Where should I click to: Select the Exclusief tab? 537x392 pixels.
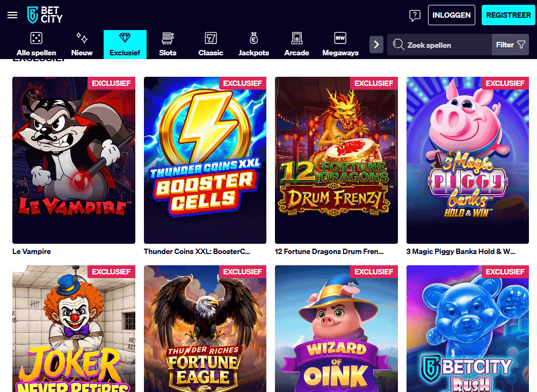(x=125, y=45)
